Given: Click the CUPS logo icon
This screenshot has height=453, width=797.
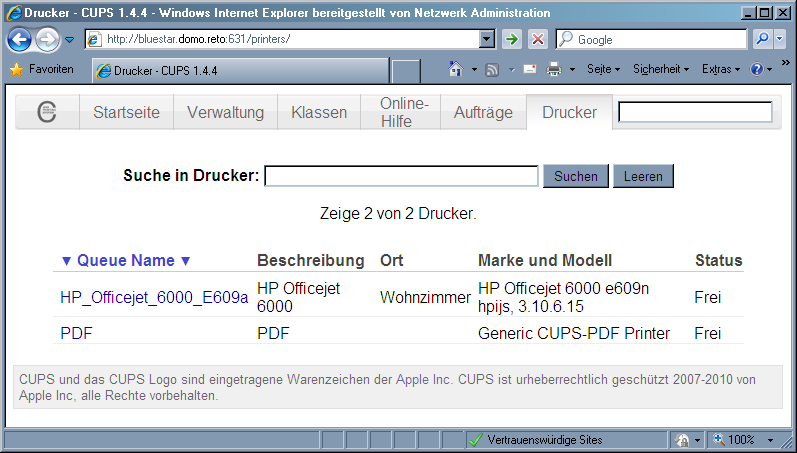Looking at the screenshot, I should (x=47, y=112).
